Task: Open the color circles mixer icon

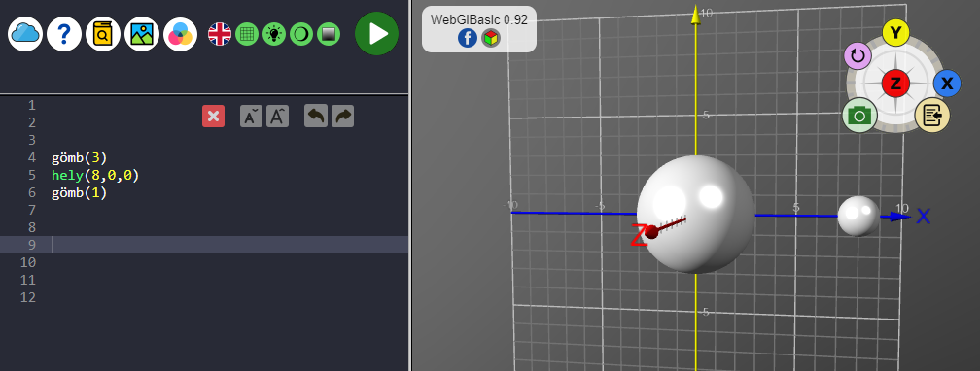Action: coord(181,34)
